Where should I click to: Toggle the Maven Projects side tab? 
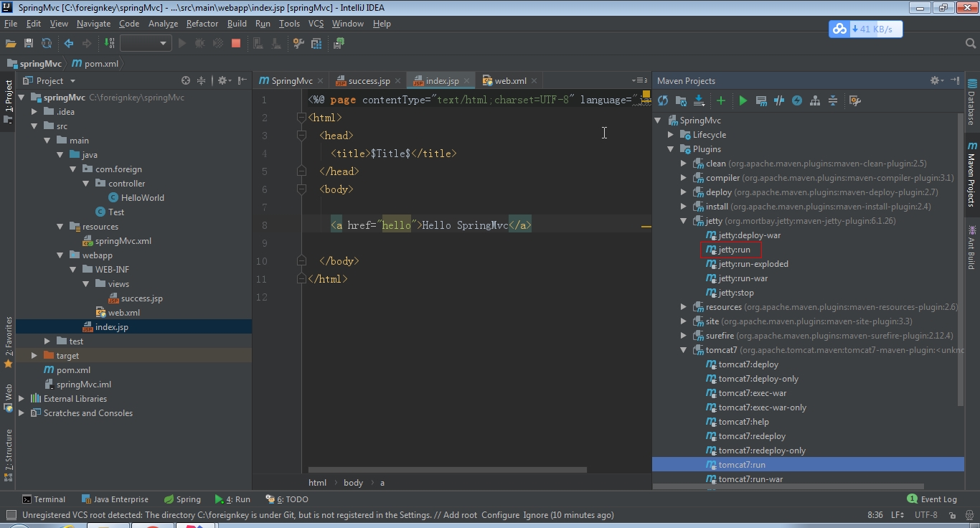pyautogui.click(x=972, y=174)
